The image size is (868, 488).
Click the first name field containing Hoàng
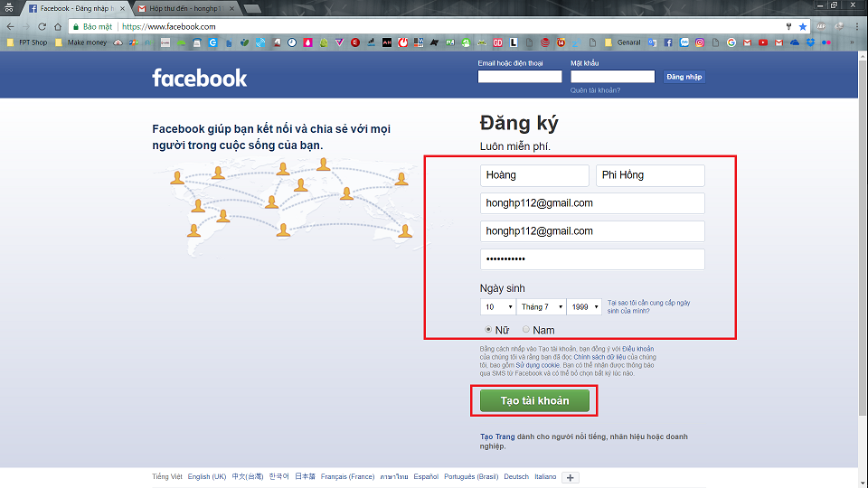pos(534,175)
